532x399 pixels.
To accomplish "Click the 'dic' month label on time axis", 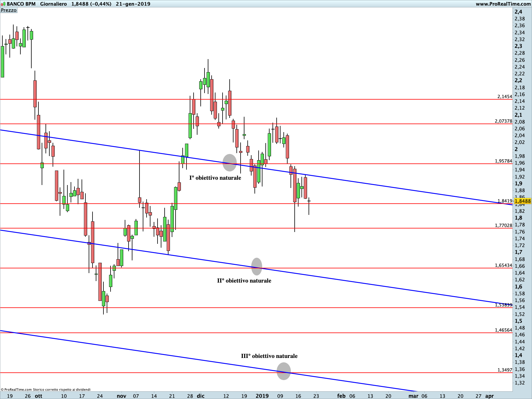I will pyautogui.click(x=201, y=396).
